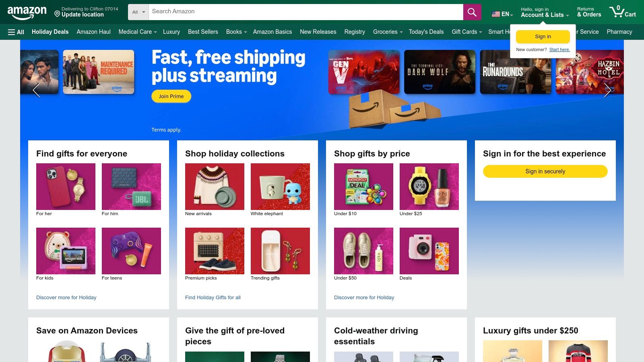Open the All hamburger menu
644x362 pixels.
click(16, 32)
